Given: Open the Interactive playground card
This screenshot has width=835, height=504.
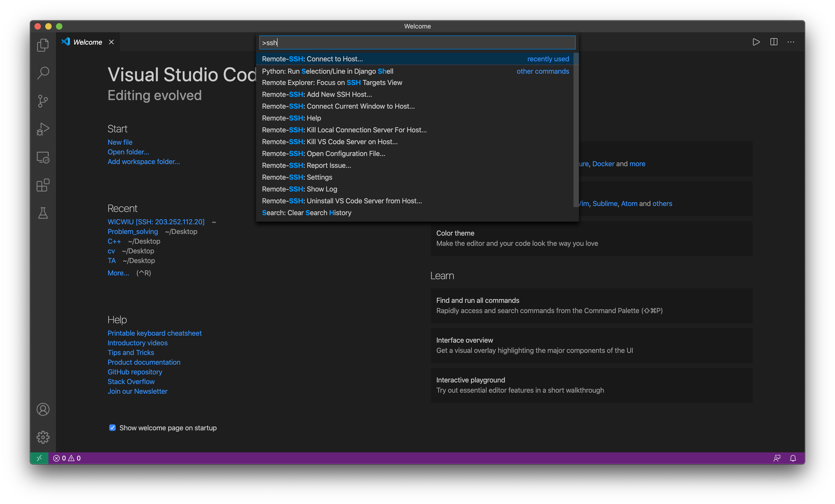Looking at the screenshot, I should pyautogui.click(x=591, y=385).
